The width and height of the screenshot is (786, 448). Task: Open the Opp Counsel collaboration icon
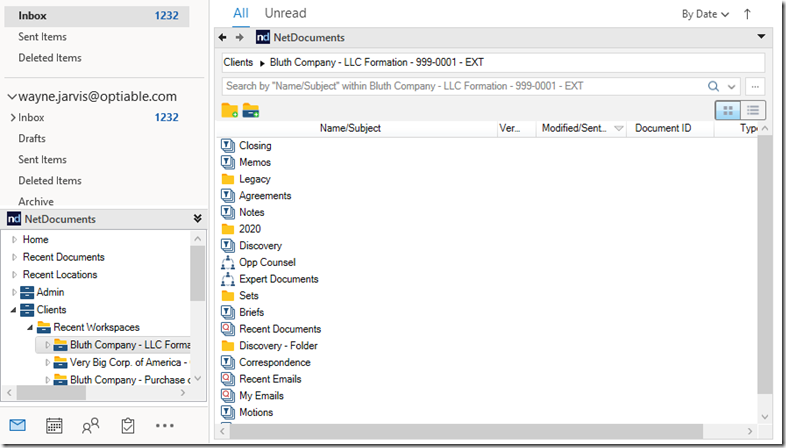[x=228, y=262]
